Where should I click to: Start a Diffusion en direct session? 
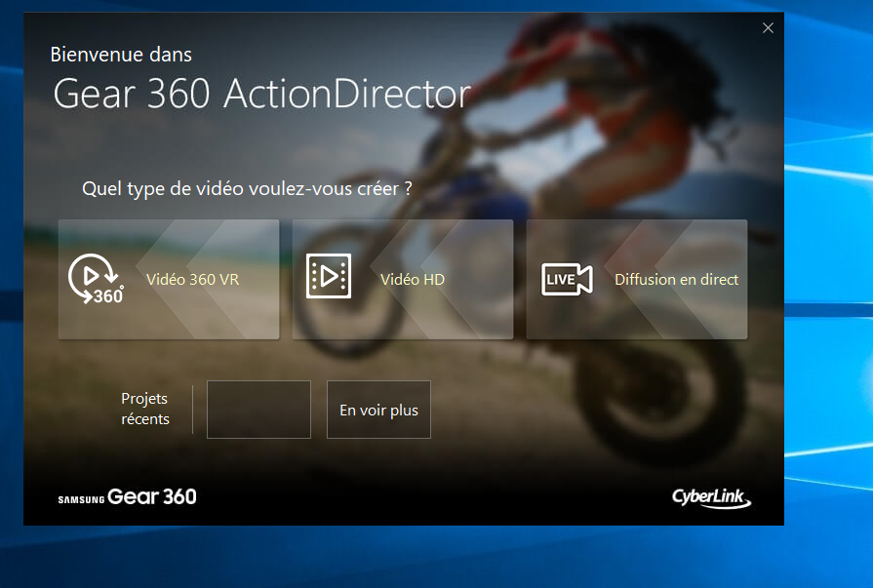coord(637,279)
